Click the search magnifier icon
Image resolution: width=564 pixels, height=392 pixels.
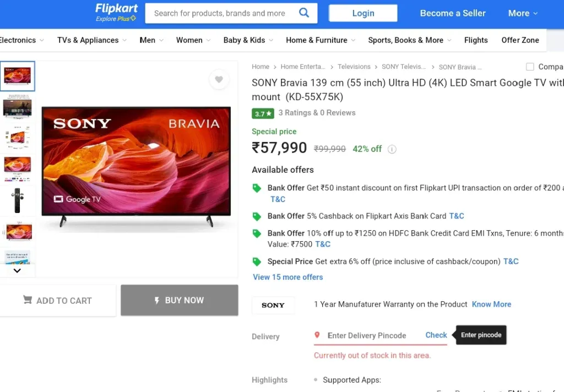pyautogui.click(x=304, y=13)
